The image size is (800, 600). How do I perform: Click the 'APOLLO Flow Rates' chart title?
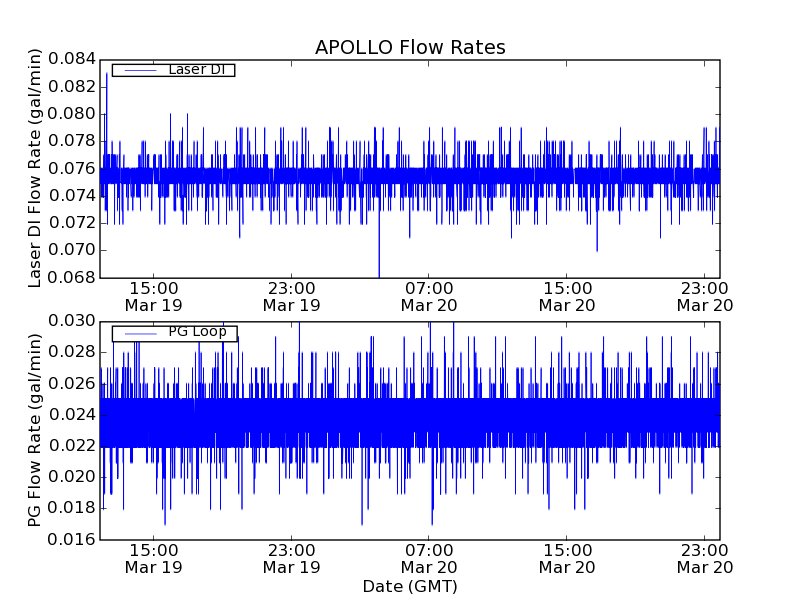410,47
